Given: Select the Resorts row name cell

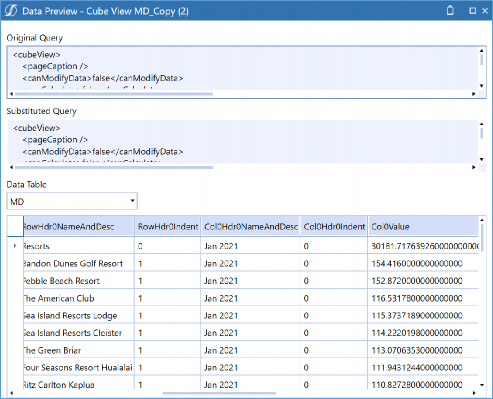Looking at the screenshot, I should (79, 246).
